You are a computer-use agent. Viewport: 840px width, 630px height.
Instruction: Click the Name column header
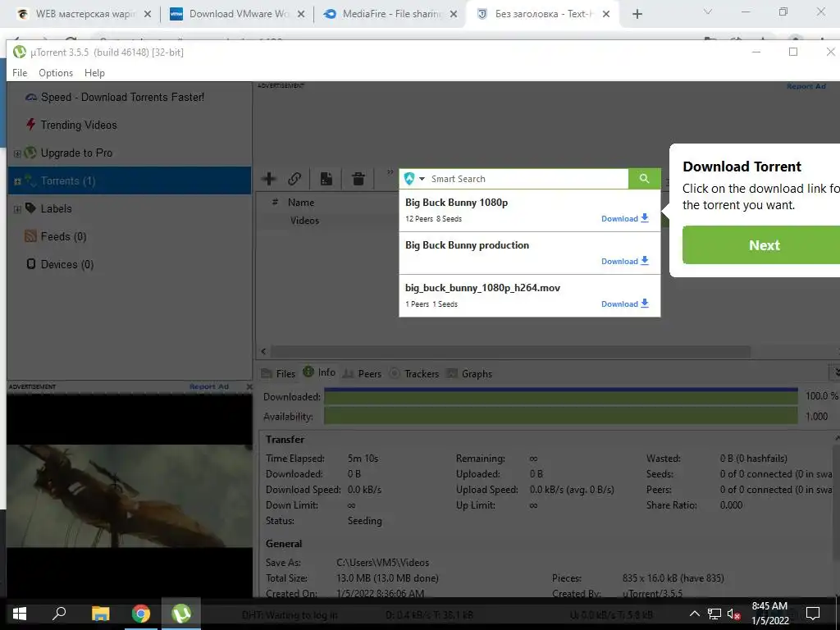[x=301, y=203]
